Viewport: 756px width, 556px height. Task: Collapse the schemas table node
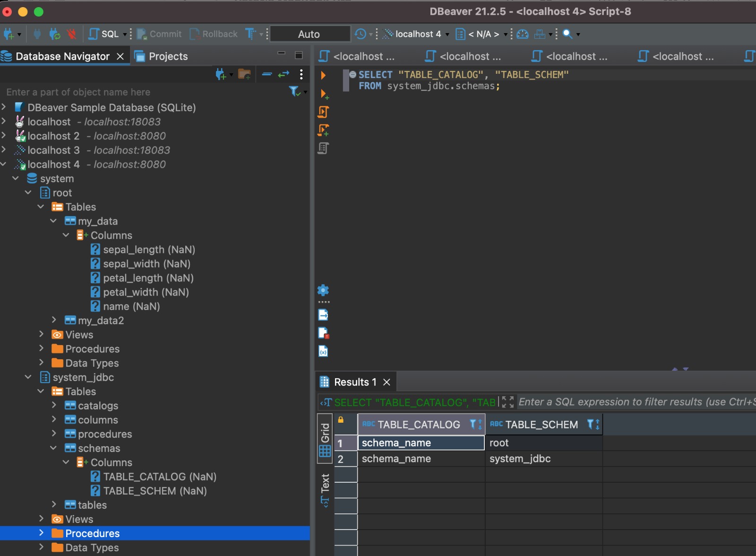point(53,448)
